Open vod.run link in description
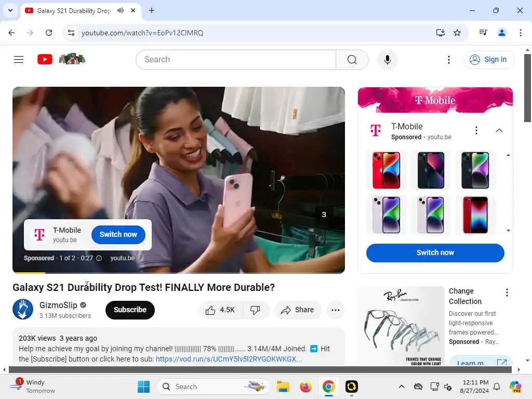This screenshot has height=399, width=532. [229, 359]
